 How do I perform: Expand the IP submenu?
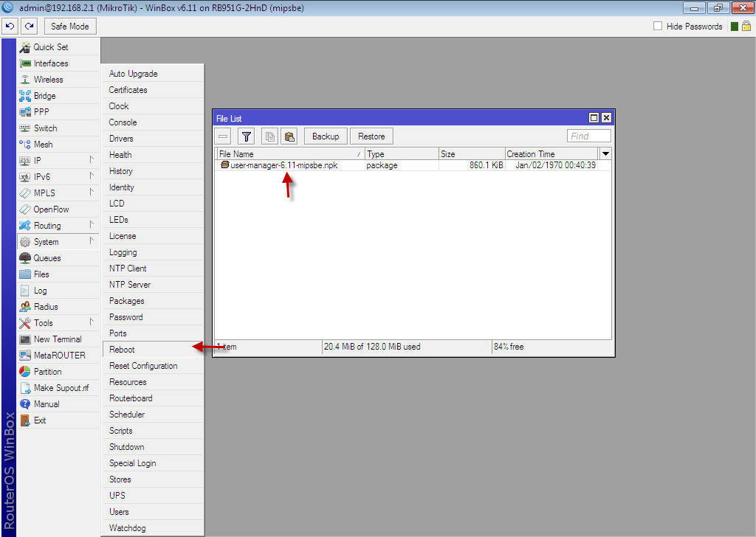click(58, 160)
